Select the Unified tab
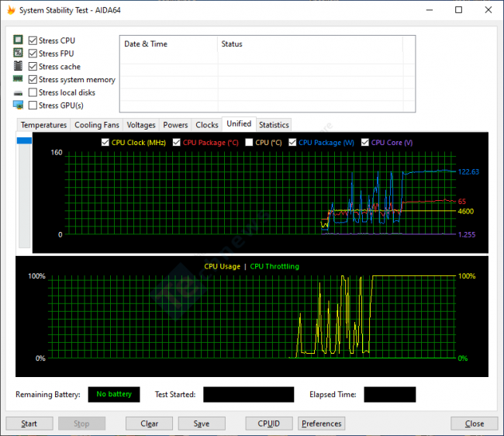 pyautogui.click(x=239, y=124)
